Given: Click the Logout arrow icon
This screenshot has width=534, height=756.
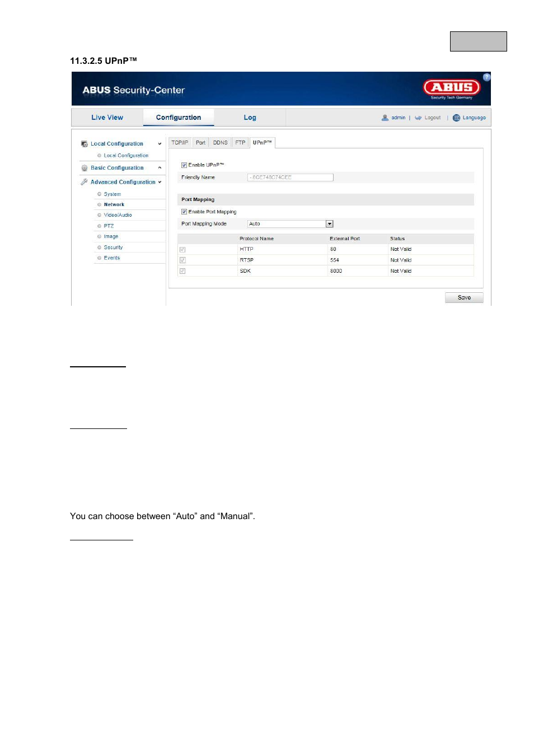Looking at the screenshot, I should click(418, 118).
